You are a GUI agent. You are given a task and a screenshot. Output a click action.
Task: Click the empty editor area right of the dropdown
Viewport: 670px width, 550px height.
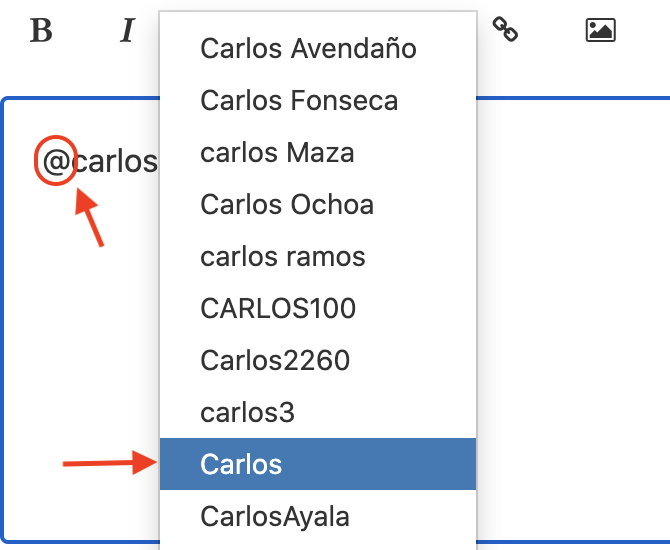pyautogui.click(x=573, y=321)
